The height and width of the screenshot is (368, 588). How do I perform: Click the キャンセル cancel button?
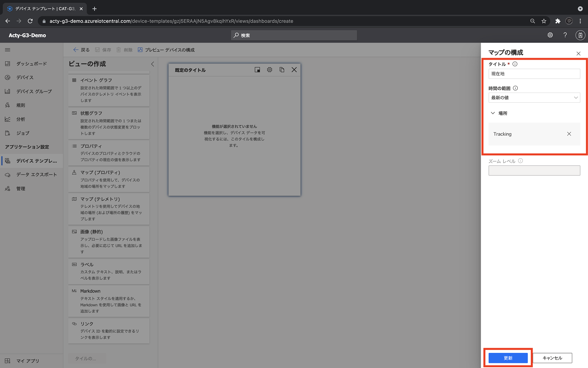pyautogui.click(x=552, y=358)
